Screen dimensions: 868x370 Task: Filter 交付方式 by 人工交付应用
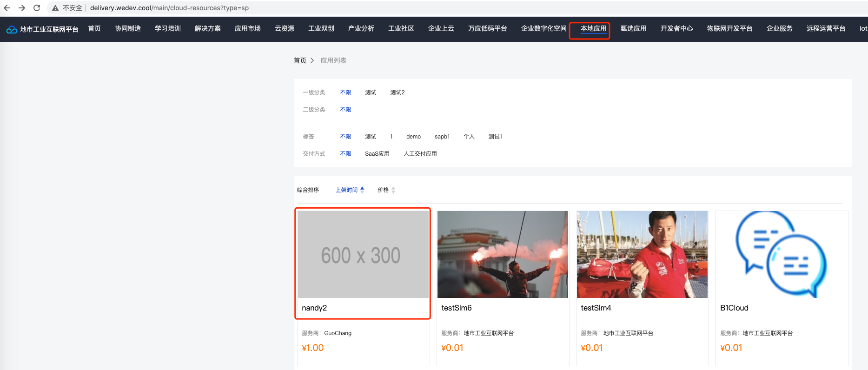pos(420,154)
